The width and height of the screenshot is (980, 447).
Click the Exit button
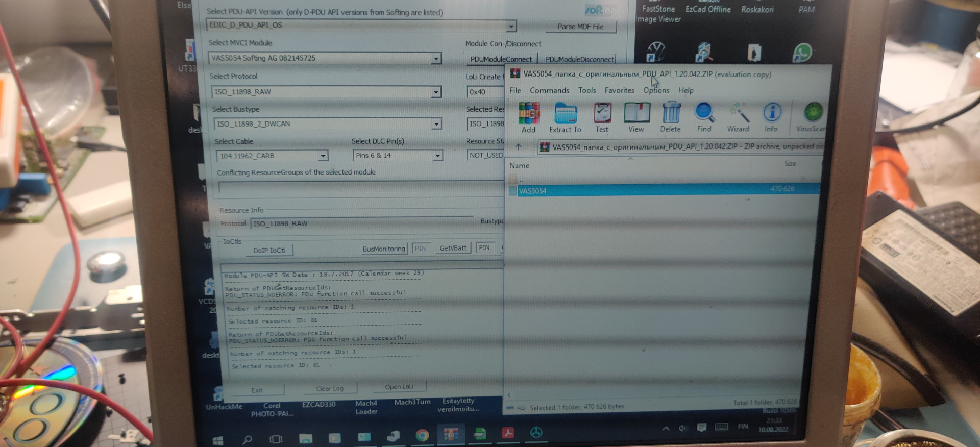[257, 390]
